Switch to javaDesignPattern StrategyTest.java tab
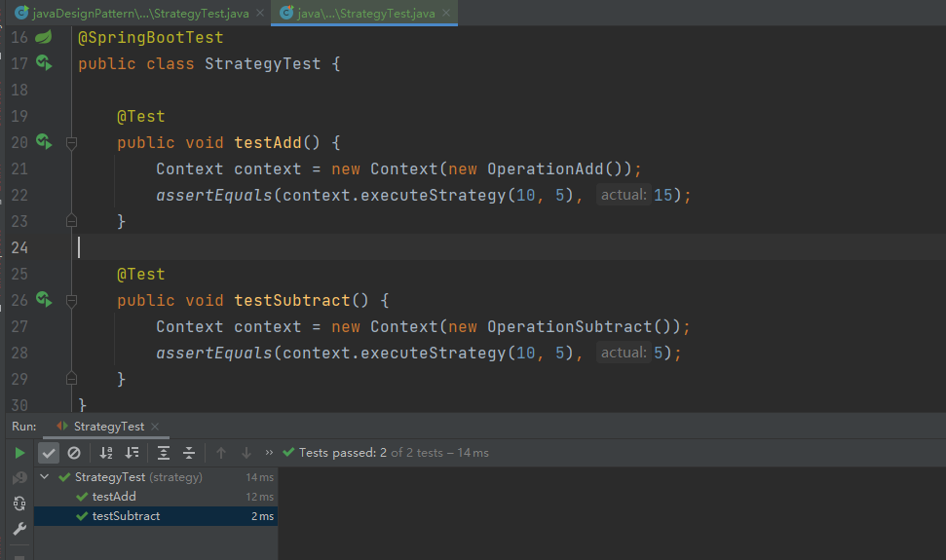This screenshot has height=560, width=946. (x=132, y=14)
